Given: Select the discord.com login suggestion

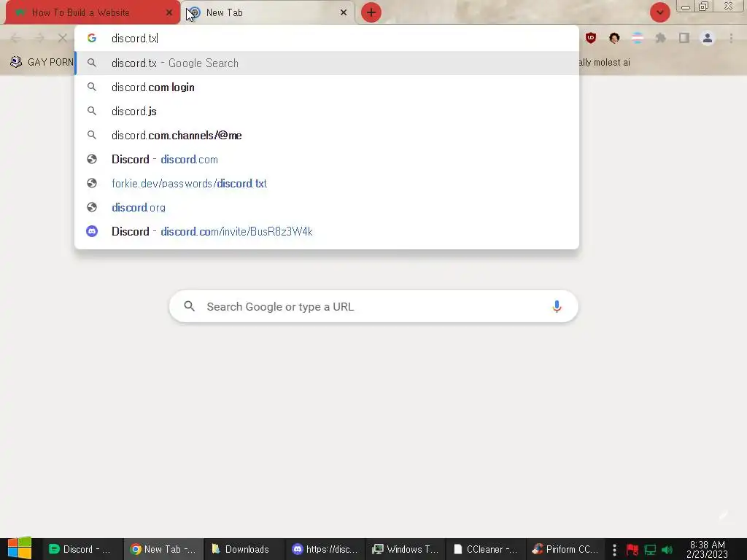Looking at the screenshot, I should click(327, 87).
